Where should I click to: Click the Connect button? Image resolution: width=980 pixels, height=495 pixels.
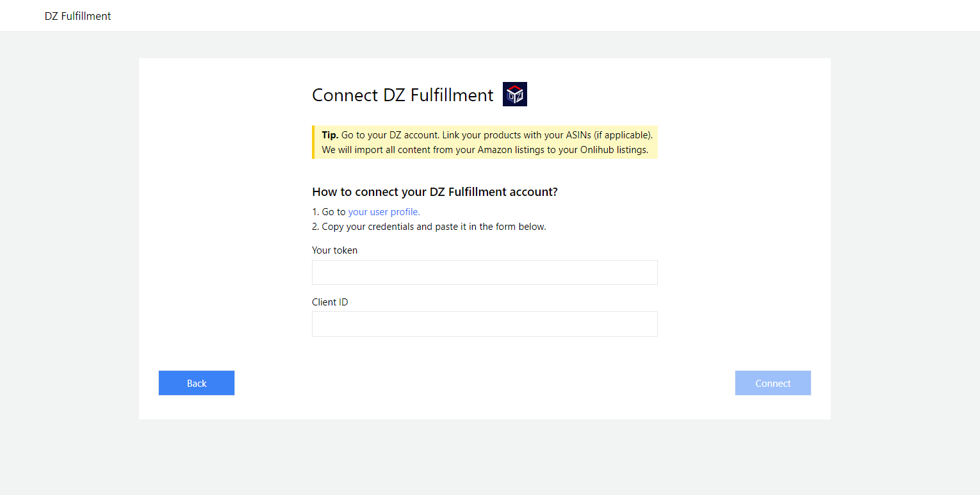pos(773,383)
